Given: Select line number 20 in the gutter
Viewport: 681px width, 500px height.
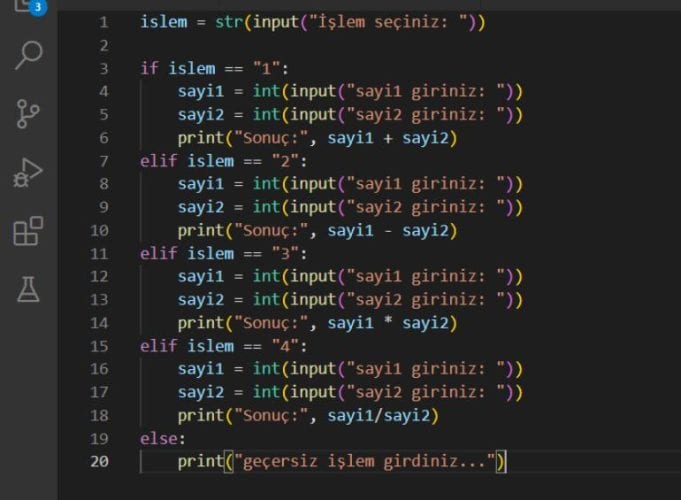Looking at the screenshot, I should tap(99, 461).
